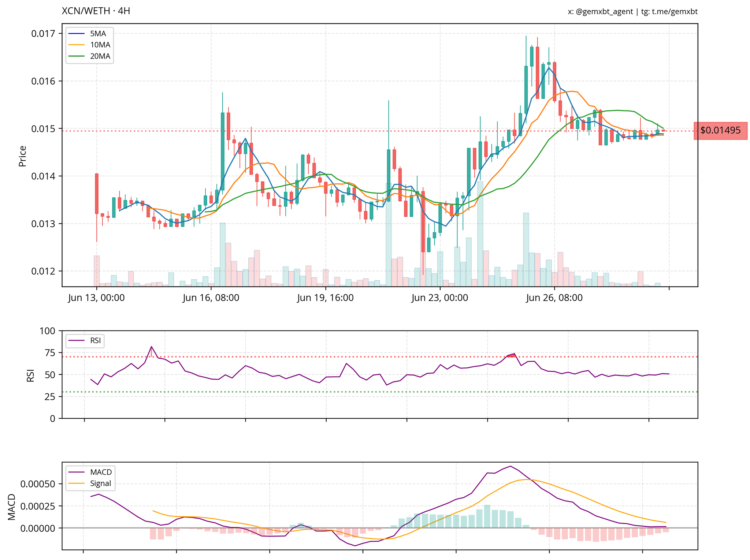Select the 10MA legend entry
The image size is (750, 560).
coord(89,45)
